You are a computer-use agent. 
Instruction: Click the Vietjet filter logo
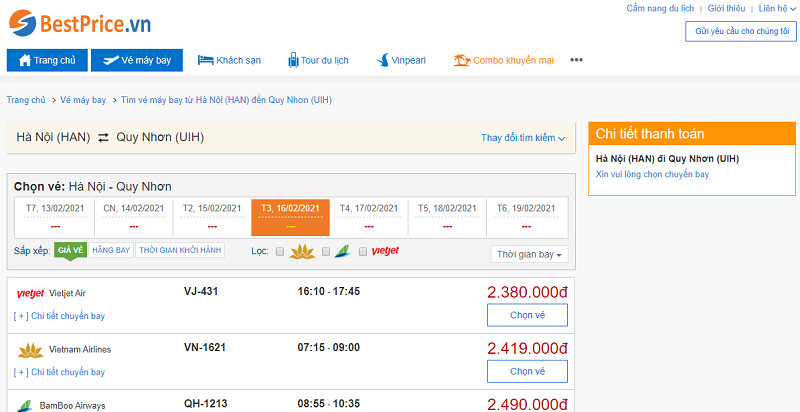(385, 251)
